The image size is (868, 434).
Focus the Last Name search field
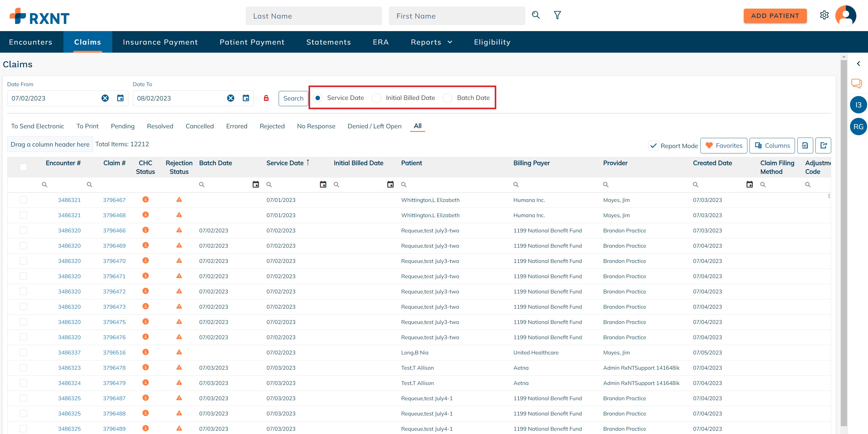tap(313, 16)
